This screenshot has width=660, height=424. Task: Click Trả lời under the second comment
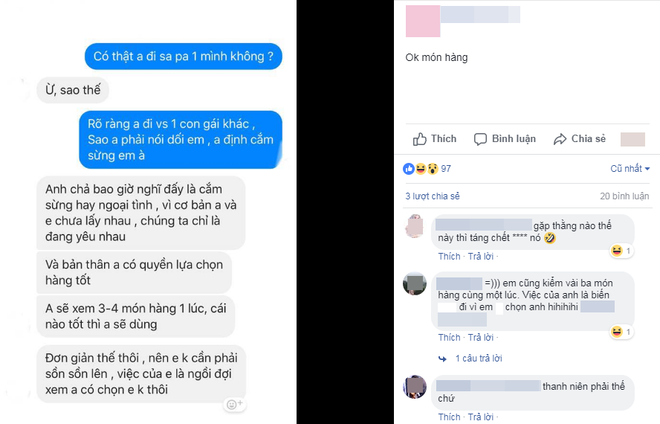(480, 337)
